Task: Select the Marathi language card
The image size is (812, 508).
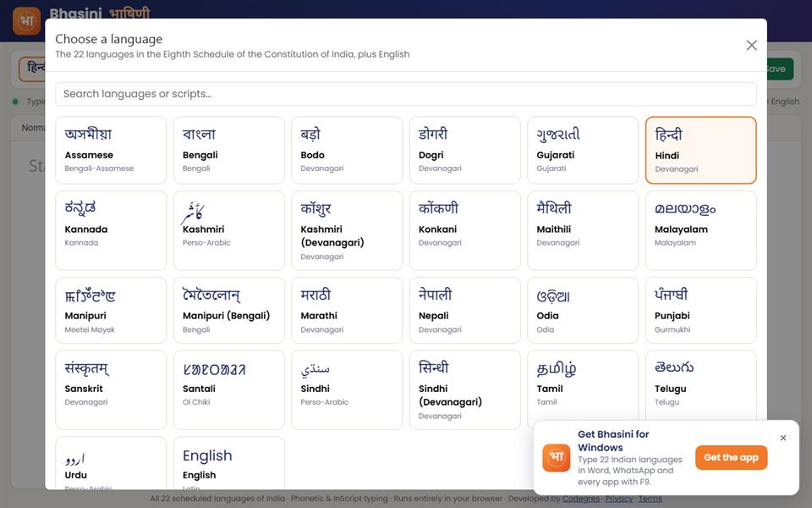Action: (x=347, y=310)
